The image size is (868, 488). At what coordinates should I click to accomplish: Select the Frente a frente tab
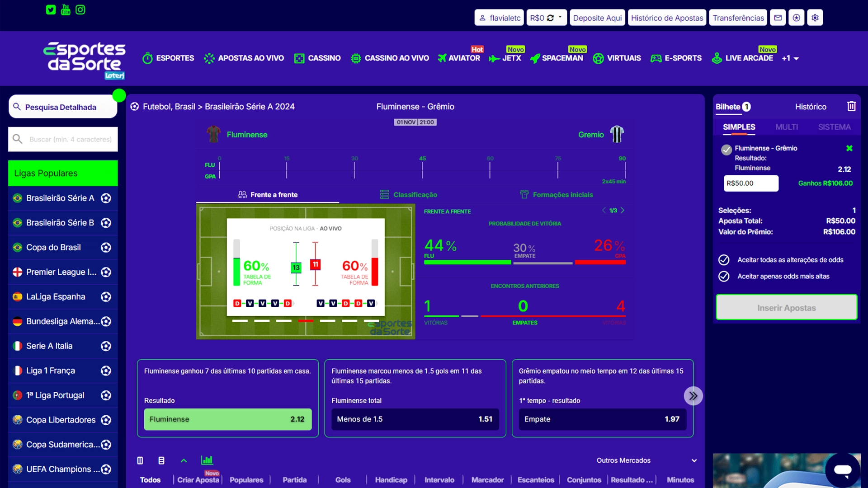[x=268, y=195]
